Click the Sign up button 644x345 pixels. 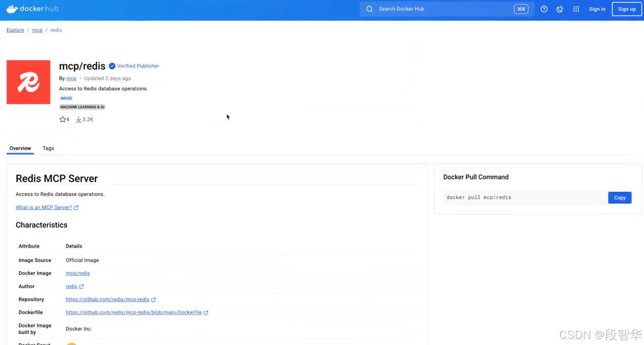[627, 9]
